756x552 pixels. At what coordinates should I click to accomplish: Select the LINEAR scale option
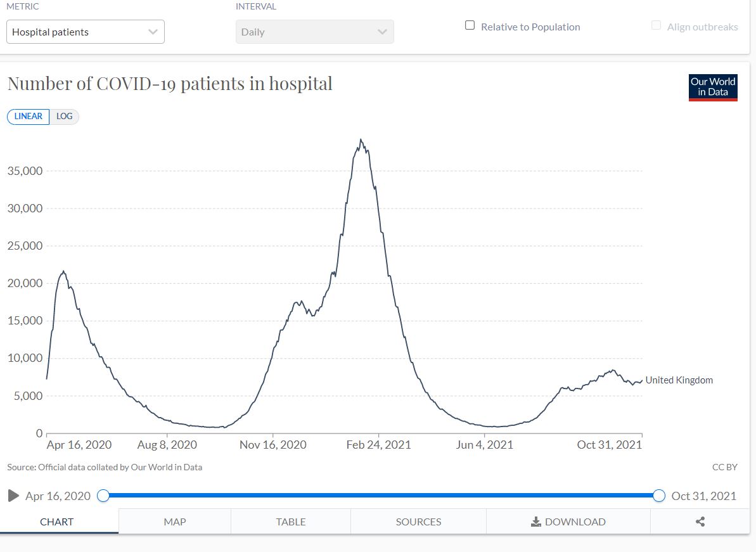point(29,117)
